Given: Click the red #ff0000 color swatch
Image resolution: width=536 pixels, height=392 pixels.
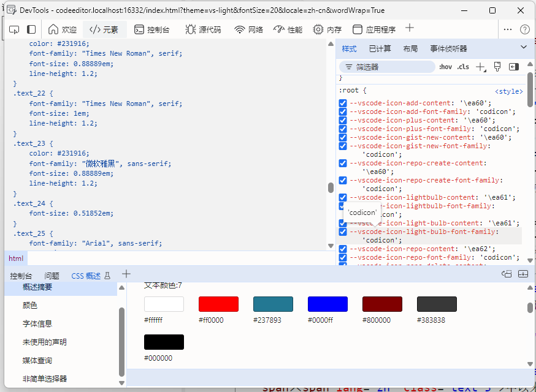Looking at the screenshot, I should (218, 304).
